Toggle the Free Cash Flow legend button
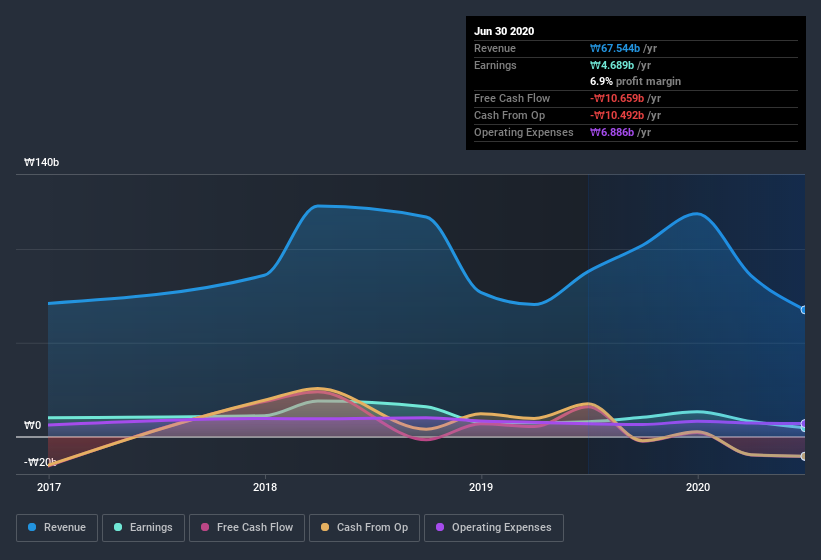The width and height of the screenshot is (821, 560). 247,528
